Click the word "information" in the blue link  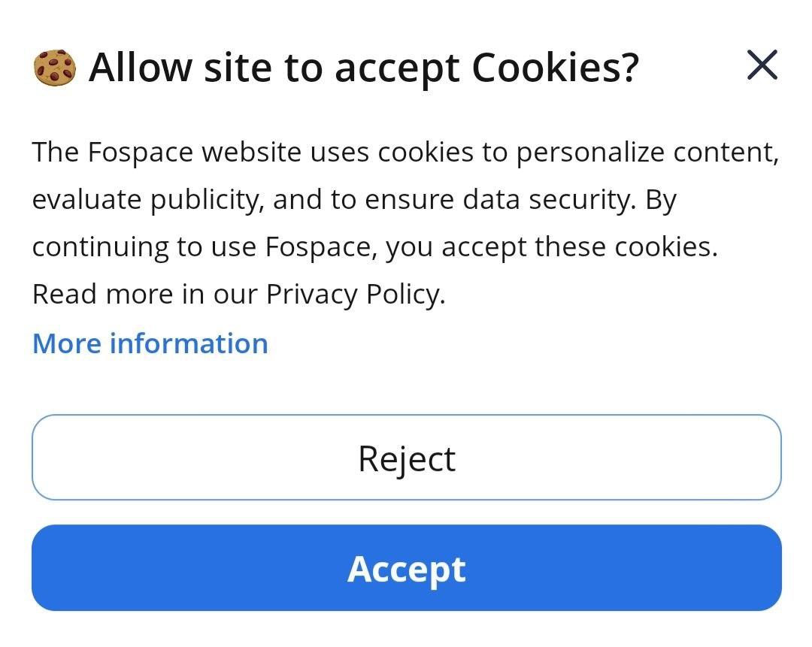click(189, 343)
